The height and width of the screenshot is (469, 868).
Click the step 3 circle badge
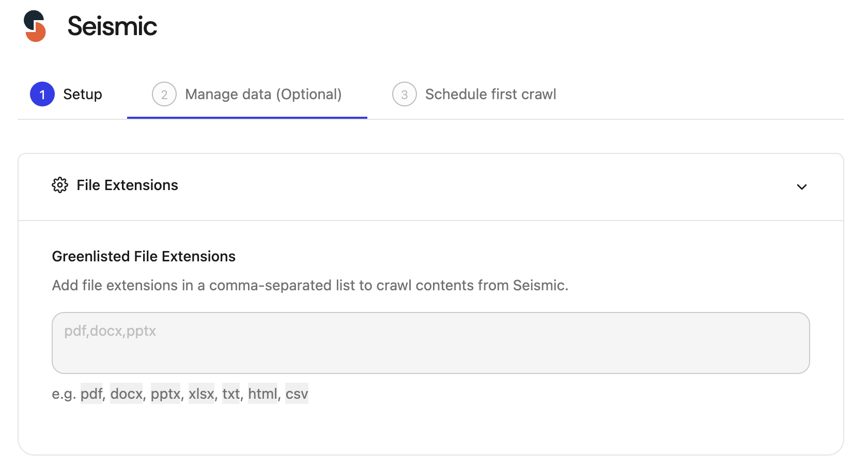[x=405, y=95]
